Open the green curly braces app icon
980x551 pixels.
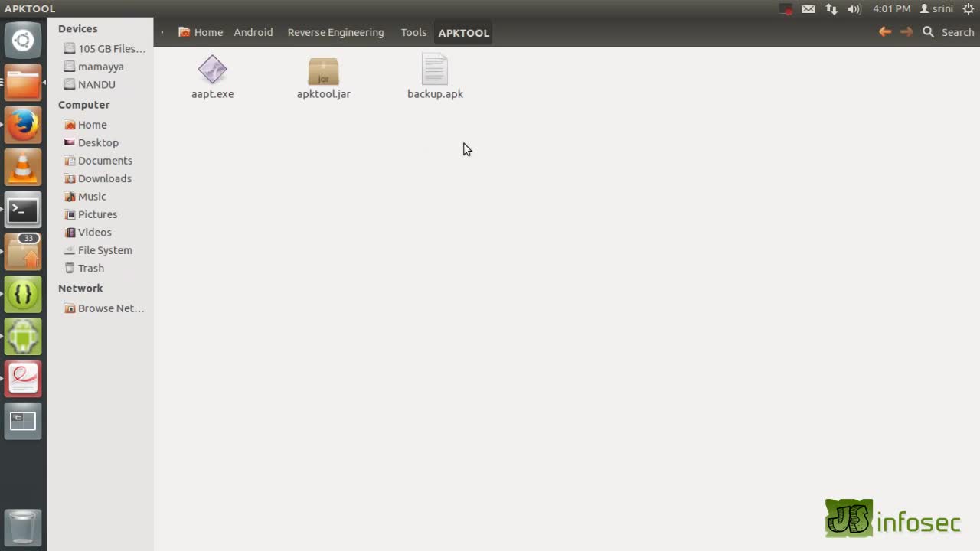(x=23, y=294)
